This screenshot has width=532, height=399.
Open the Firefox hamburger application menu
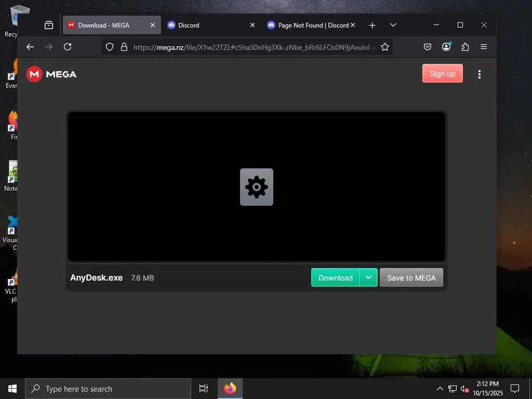(484, 47)
